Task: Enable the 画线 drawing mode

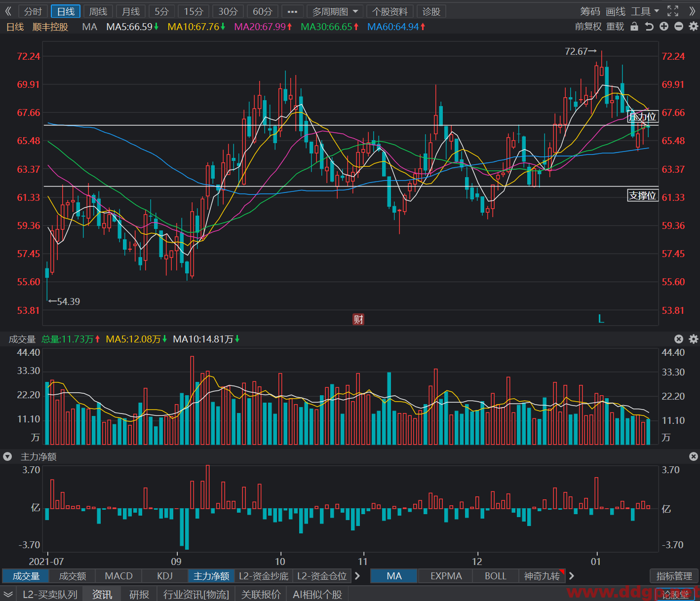Action: 616,11
